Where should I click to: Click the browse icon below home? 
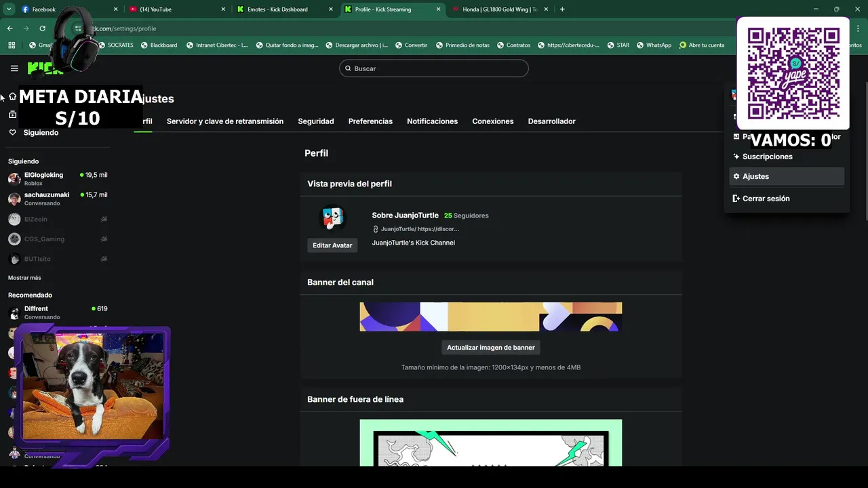(12, 115)
